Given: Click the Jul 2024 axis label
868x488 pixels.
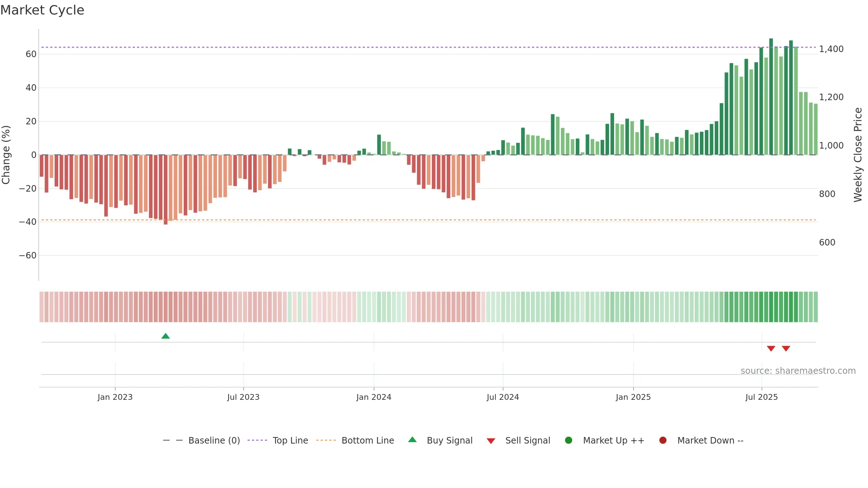Looking at the screenshot, I should pyautogui.click(x=503, y=397).
